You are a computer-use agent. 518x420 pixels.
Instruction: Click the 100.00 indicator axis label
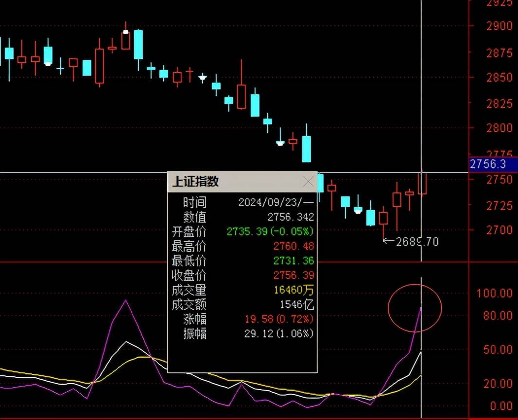[494, 293]
